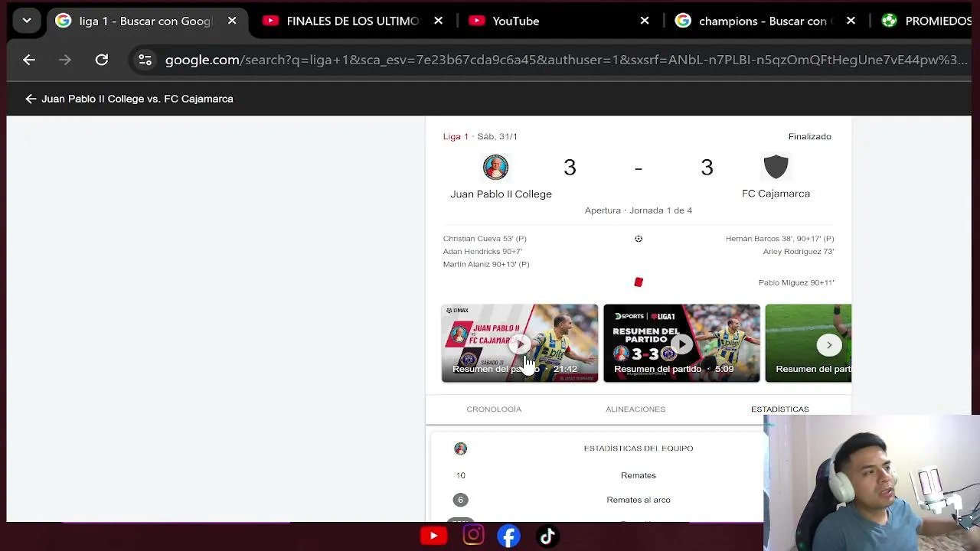Click the soccer ball goals icon
The image size is (980, 551).
(639, 239)
